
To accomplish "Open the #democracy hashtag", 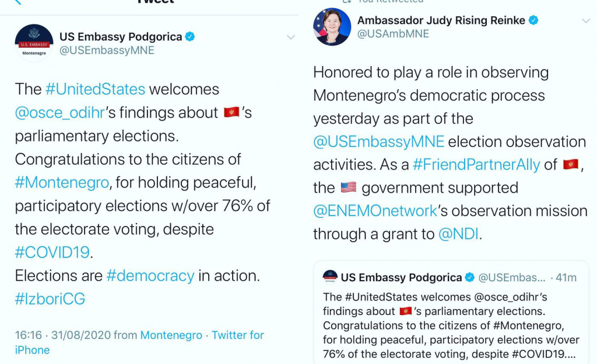I will point(150,275).
